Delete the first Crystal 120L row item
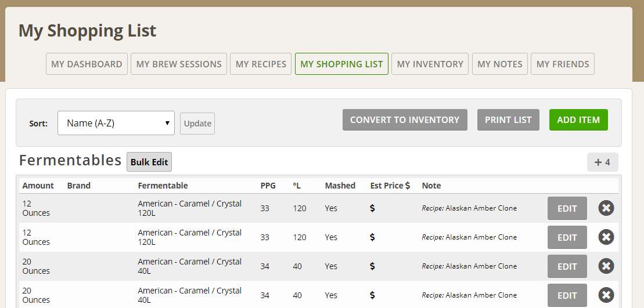The width and height of the screenshot is (644, 308). tap(606, 208)
